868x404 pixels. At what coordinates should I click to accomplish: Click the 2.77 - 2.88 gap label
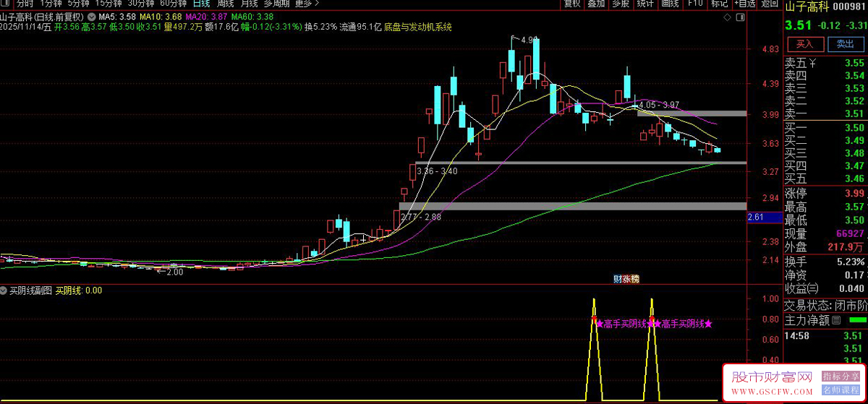[420, 216]
